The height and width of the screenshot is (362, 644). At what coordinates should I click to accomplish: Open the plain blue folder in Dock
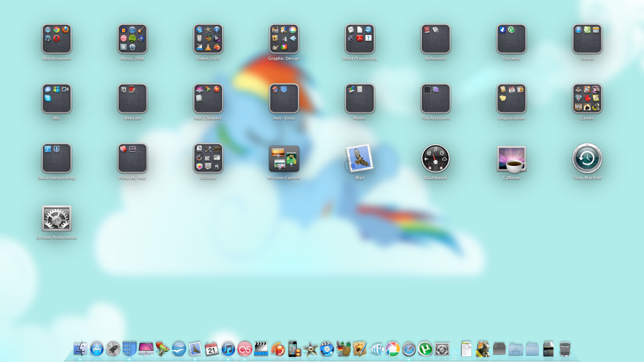click(532, 349)
